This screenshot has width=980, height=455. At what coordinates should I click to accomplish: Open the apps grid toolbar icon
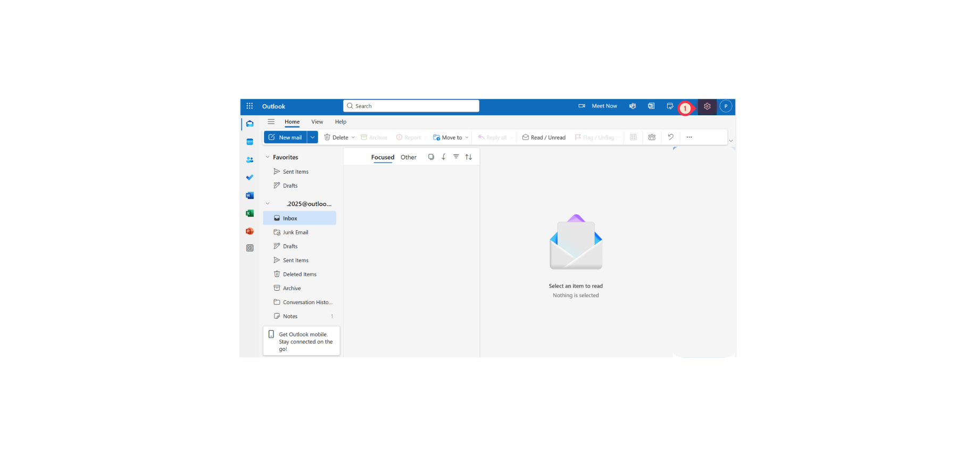coord(633,137)
